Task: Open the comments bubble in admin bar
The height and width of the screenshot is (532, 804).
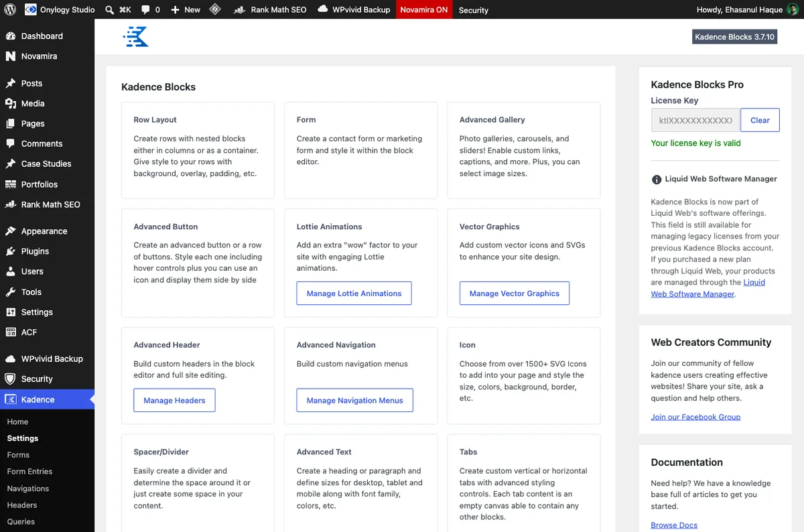Action: 145,10
